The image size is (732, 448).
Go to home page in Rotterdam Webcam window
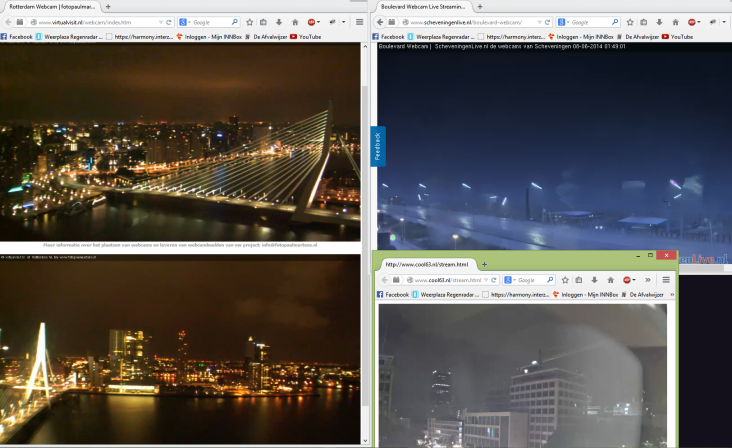295,22
